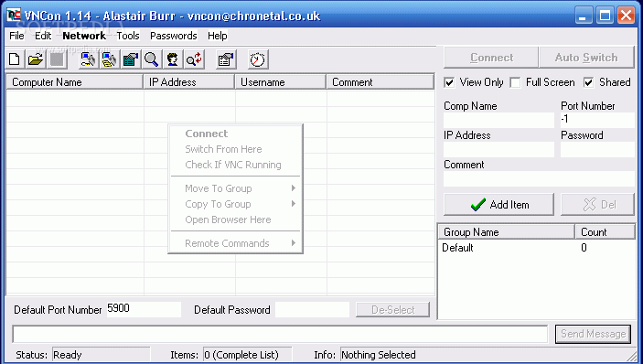Open the File menu
Viewport: 643px width, 364px height.
(16, 36)
